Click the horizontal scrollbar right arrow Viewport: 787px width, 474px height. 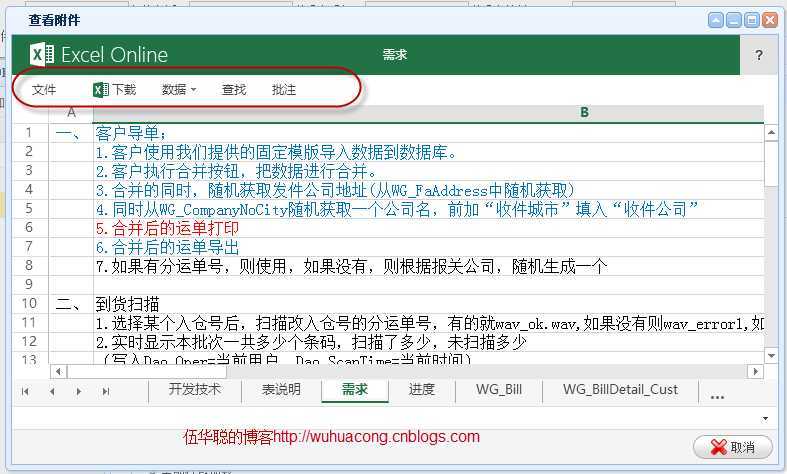[x=755, y=372]
